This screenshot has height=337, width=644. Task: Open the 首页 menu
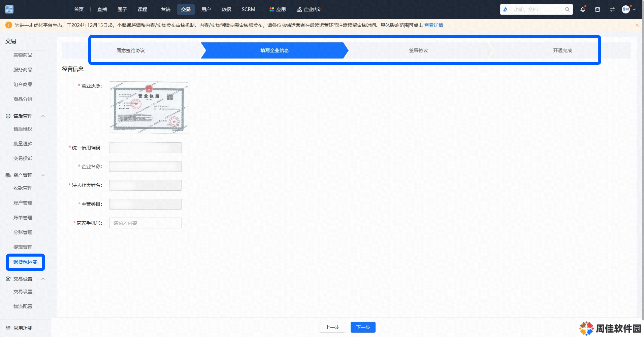tap(79, 9)
